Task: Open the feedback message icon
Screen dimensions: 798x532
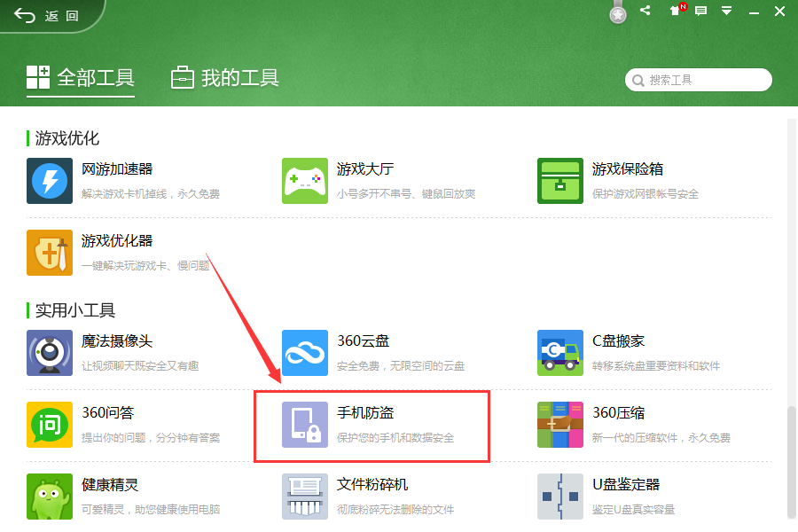Action: click(700, 11)
